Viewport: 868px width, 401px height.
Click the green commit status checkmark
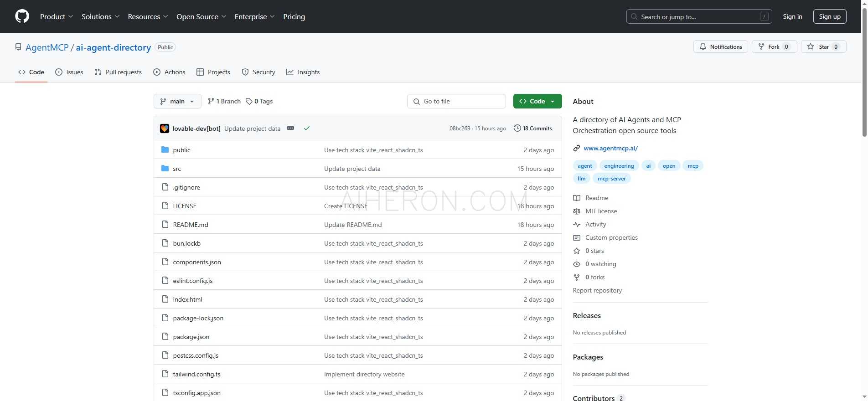click(x=307, y=129)
